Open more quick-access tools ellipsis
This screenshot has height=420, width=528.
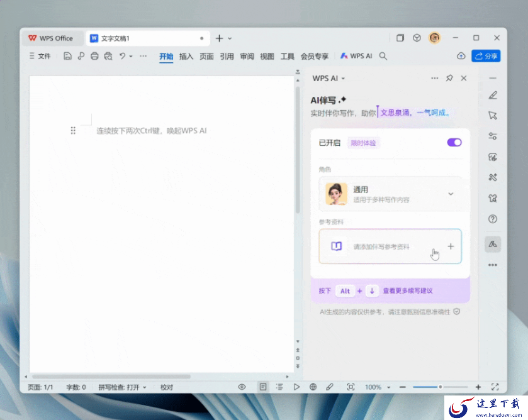coord(143,56)
